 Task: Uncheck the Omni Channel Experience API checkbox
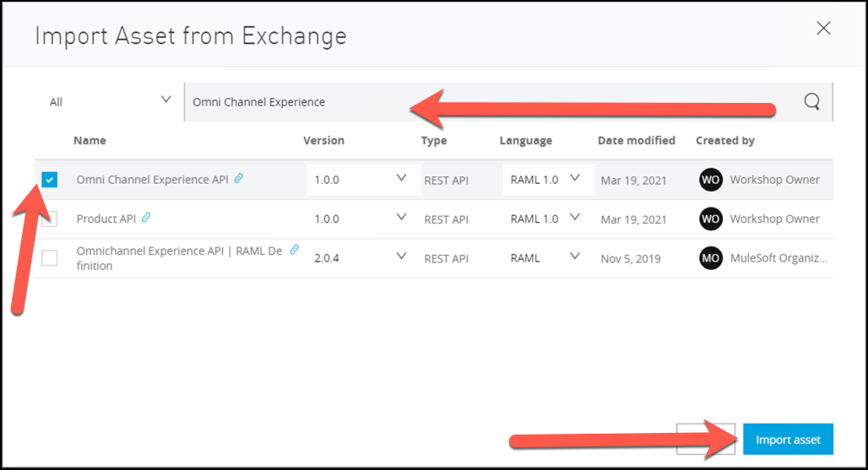coord(50,180)
